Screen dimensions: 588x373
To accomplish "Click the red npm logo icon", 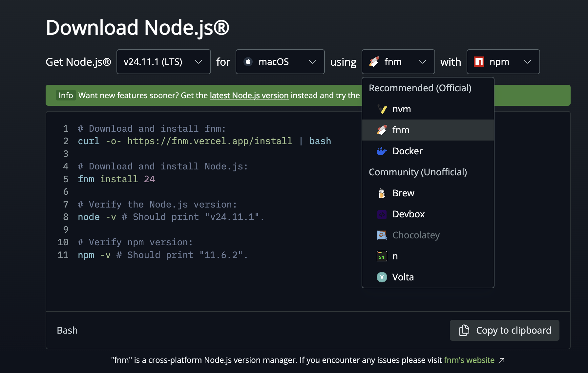I will tap(479, 62).
